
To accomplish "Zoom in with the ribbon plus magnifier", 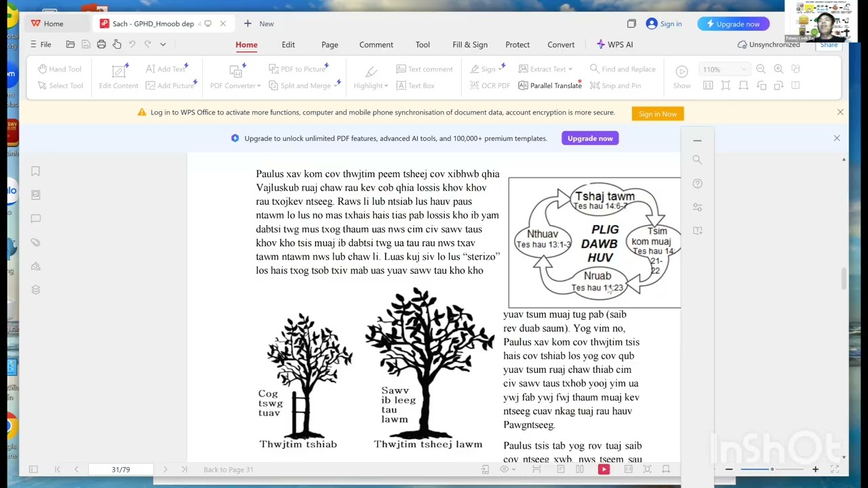I will click(778, 69).
